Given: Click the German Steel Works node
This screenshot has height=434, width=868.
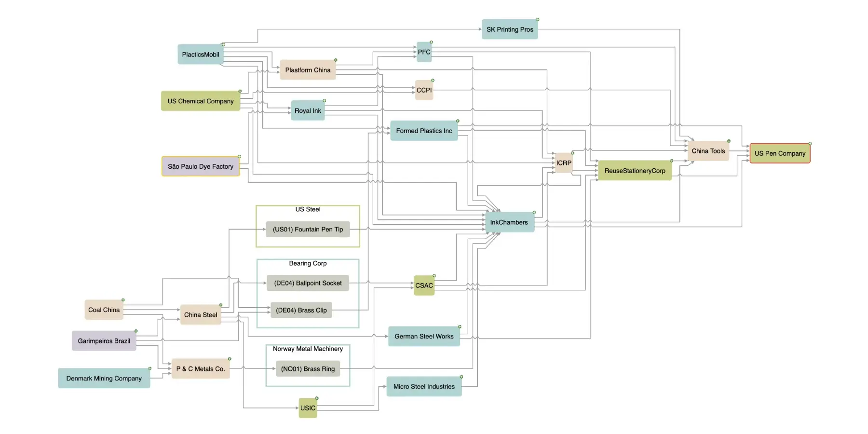Looking at the screenshot, I should tap(424, 337).
